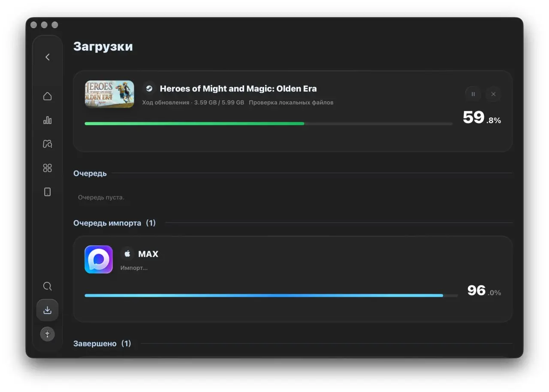Image resolution: width=549 pixels, height=392 pixels.
Task: Click the "Очередь пуста." message
Action: (101, 198)
